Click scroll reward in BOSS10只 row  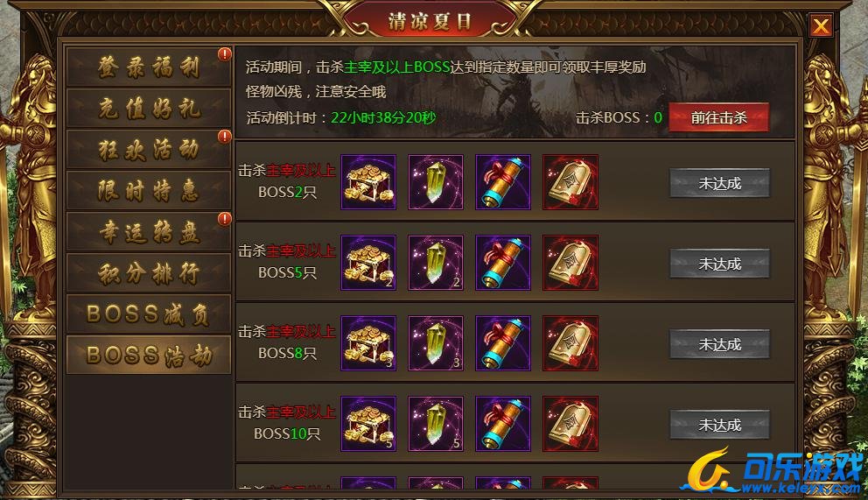(502, 424)
